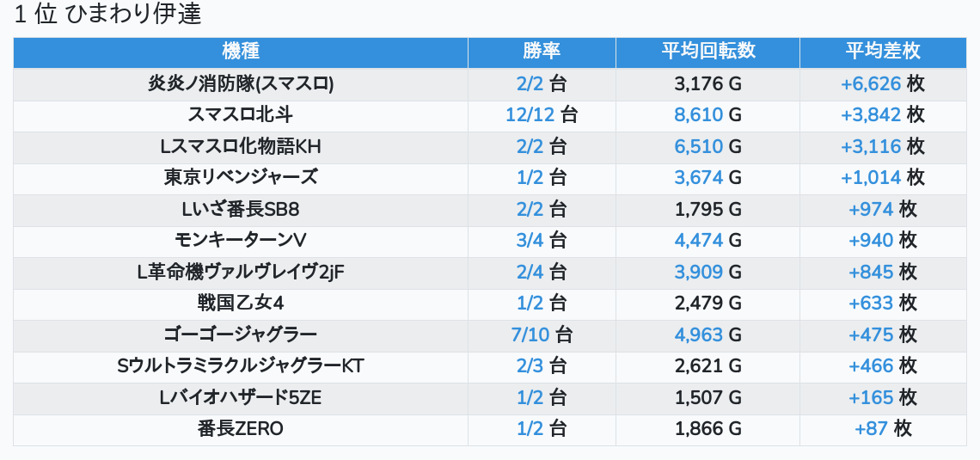980x460 pixels.
Task: Click the 平均差枚 column header
Action: [882, 51]
